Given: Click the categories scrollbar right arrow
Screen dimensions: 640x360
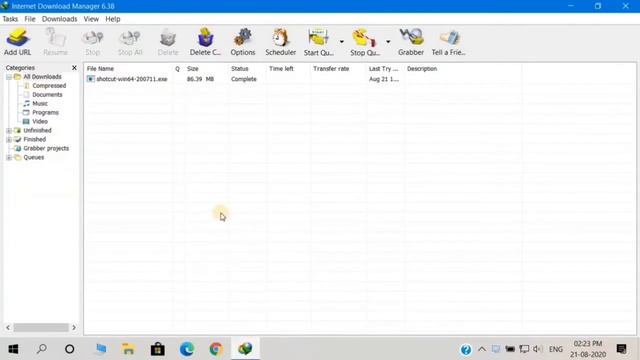Looking at the screenshot, I should click(74, 327).
